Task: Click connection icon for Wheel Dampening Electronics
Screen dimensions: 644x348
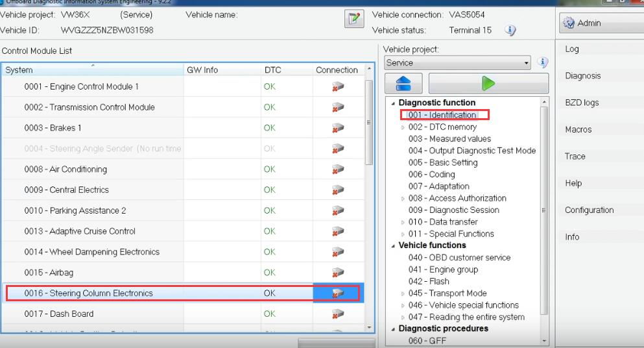Action: click(x=338, y=252)
